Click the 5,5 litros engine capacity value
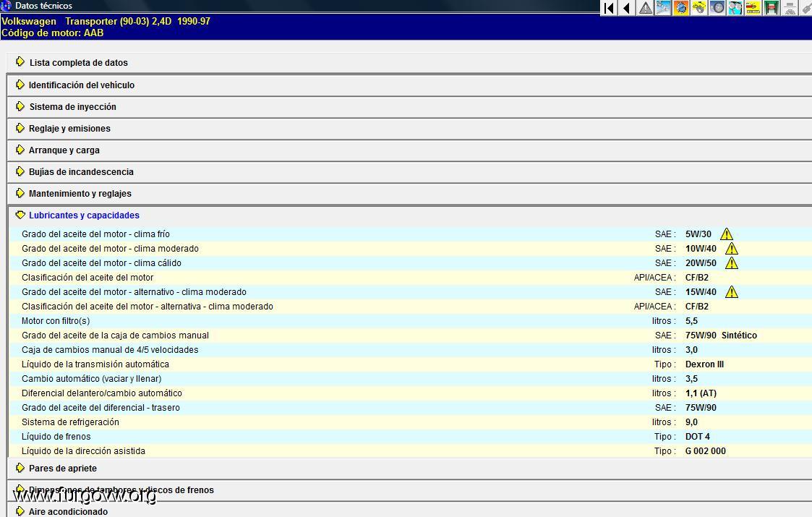Screen dimensions: 812x517 tap(691, 321)
